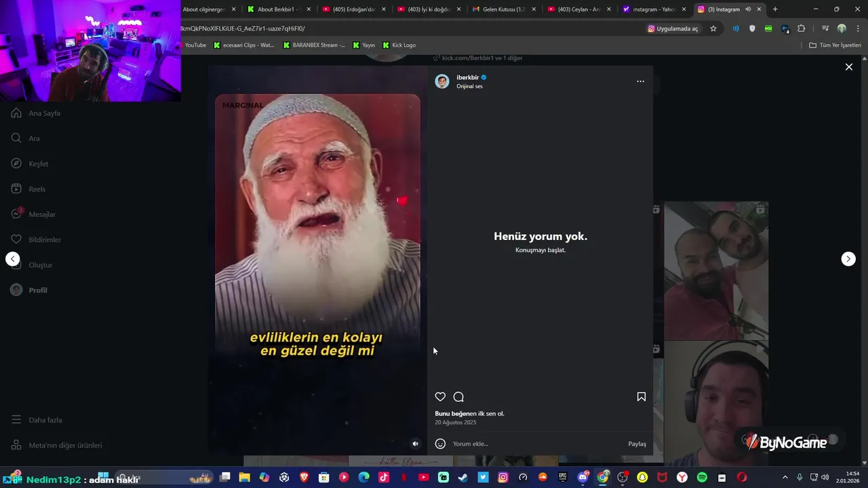
Task: Switch to the Erdoğan'dan YouTube tab
Action: click(x=354, y=9)
